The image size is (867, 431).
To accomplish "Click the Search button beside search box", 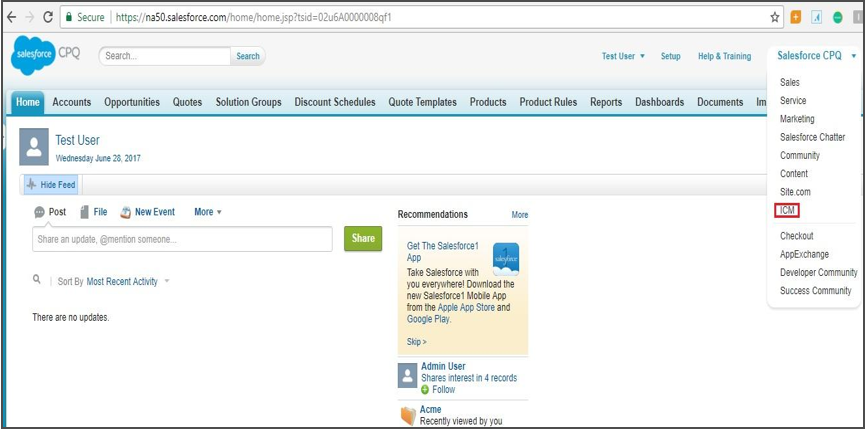I will (x=247, y=56).
